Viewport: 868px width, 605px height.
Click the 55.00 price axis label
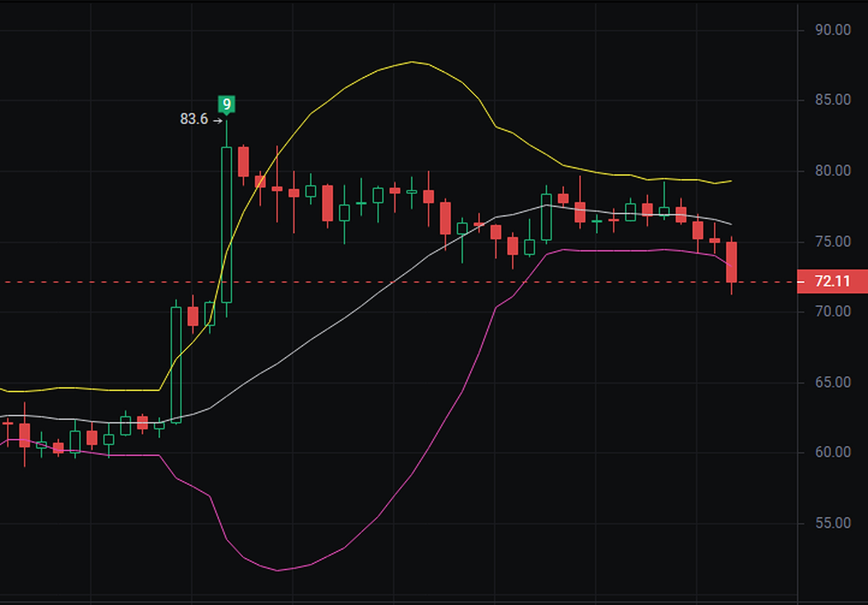coord(833,523)
